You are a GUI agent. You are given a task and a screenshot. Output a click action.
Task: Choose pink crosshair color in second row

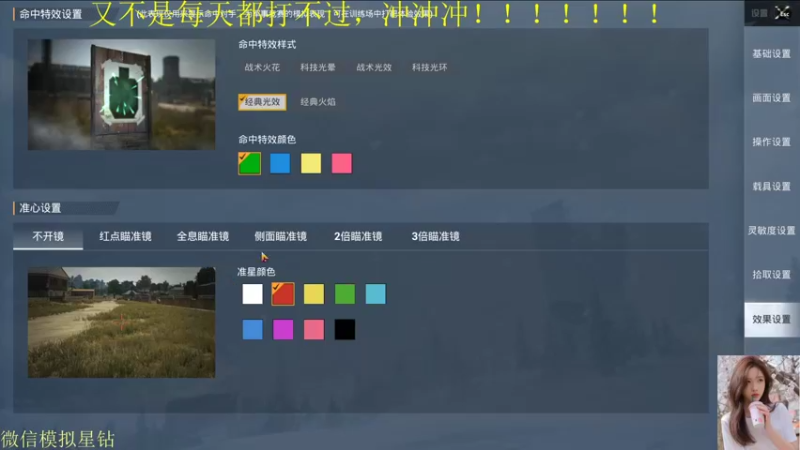tap(314, 330)
